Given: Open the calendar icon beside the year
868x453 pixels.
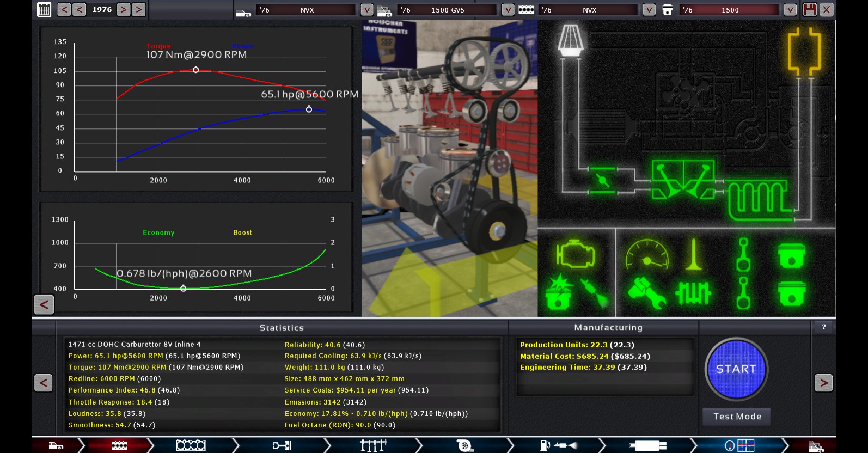Looking at the screenshot, I should 44,9.
